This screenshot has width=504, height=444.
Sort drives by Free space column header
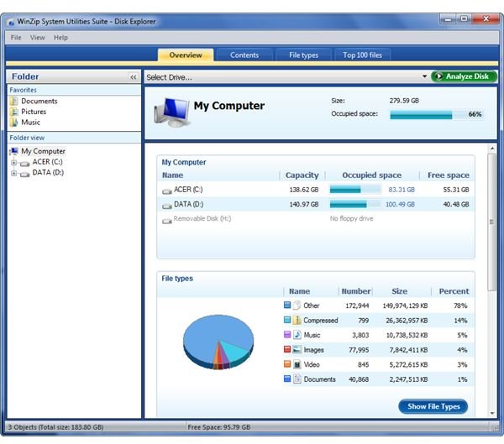(448, 175)
